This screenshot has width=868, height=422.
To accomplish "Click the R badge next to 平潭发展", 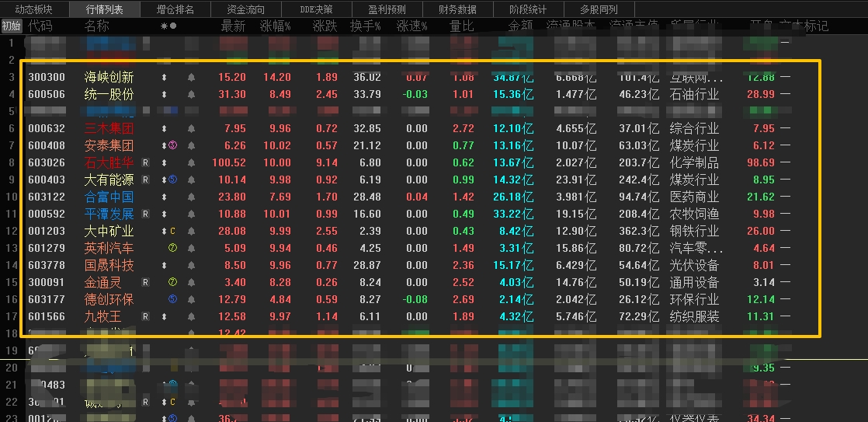I will pos(146,214).
